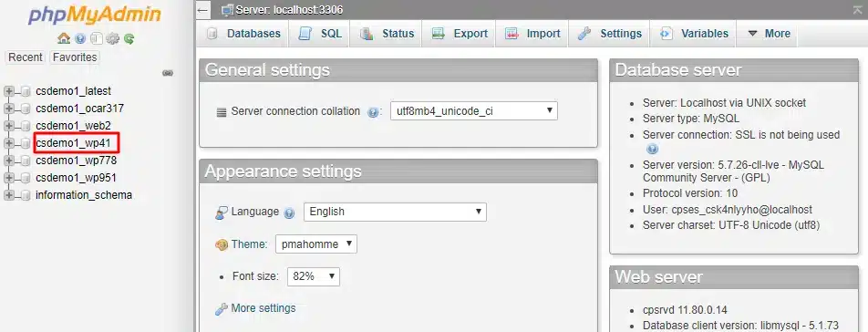Select the csdemo1_latest database
Viewport: 868px width, 332px height.
73,91
